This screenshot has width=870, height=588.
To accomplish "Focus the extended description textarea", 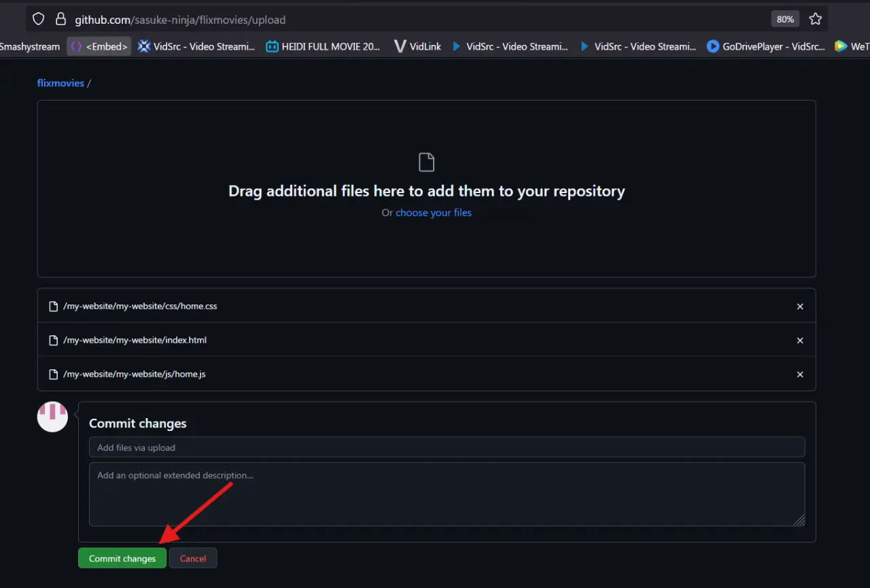I will pyautogui.click(x=447, y=495).
